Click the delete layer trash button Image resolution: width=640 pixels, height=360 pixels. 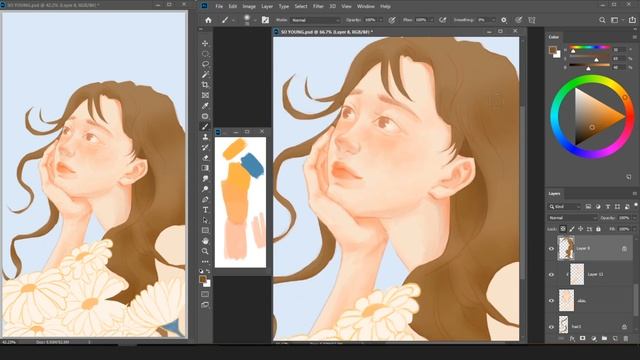point(626,338)
